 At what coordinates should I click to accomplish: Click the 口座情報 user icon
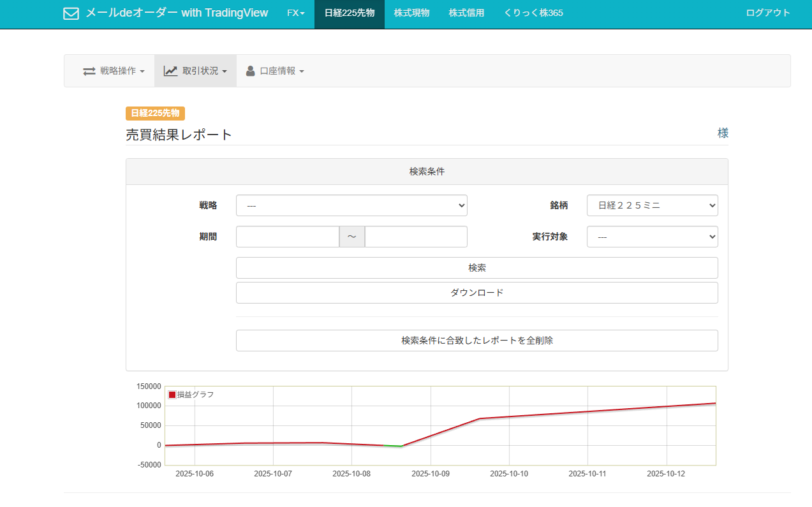[x=251, y=71]
